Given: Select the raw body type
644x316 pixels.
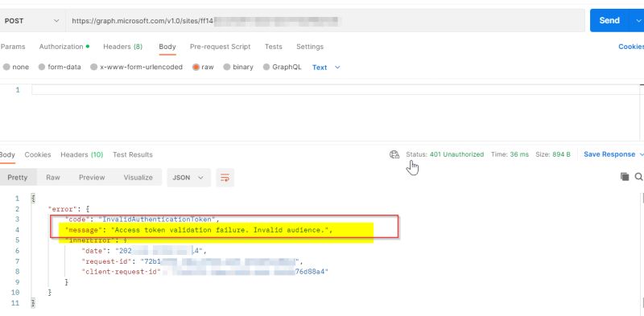Looking at the screenshot, I should click(203, 67).
